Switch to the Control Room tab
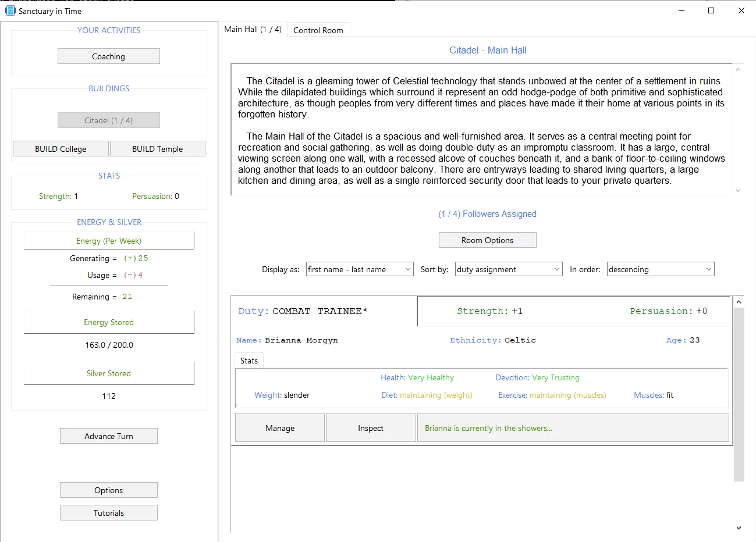Viewport: 756px width, 542px height. pyautogui.click(x=318, y=30)
